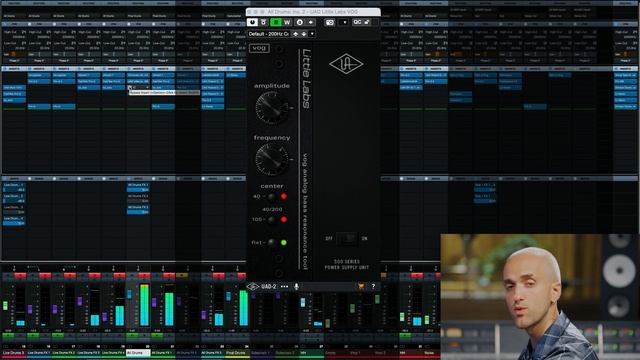The height and width of the screenshot is (360, 640).
Task: Click red mute button on Live Drums 3 channel
Action: coord(20,276)
